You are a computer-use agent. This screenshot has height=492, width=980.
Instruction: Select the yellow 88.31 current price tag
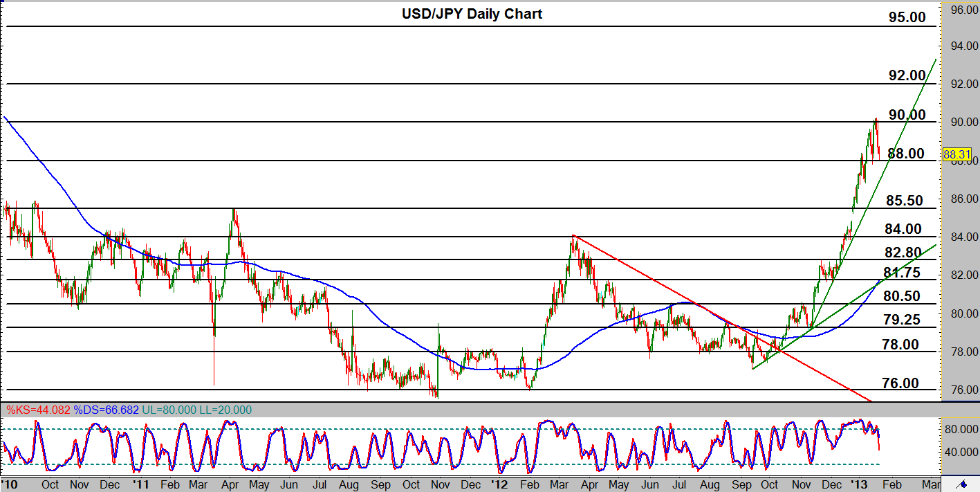tap(957, 154)
